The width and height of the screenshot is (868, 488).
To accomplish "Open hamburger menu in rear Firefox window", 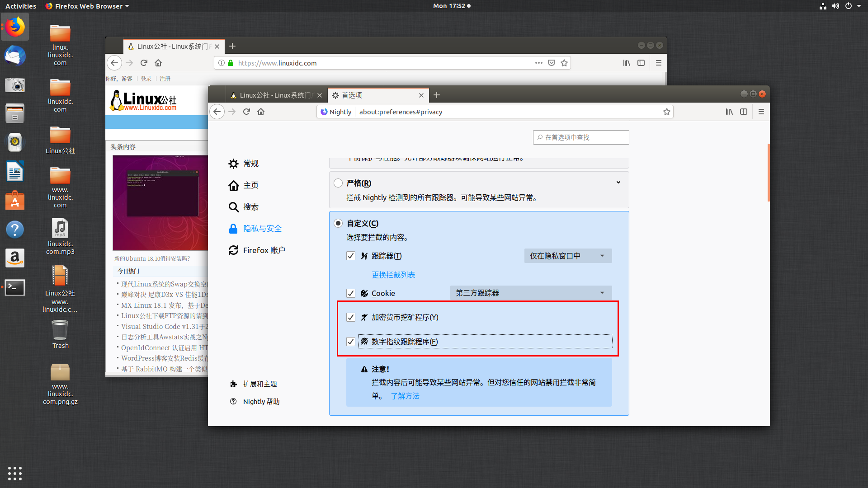I will coord(659,63).
